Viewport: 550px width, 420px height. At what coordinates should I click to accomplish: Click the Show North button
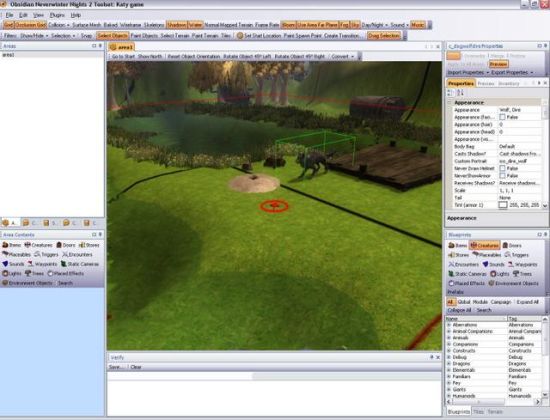click(150, 56)
